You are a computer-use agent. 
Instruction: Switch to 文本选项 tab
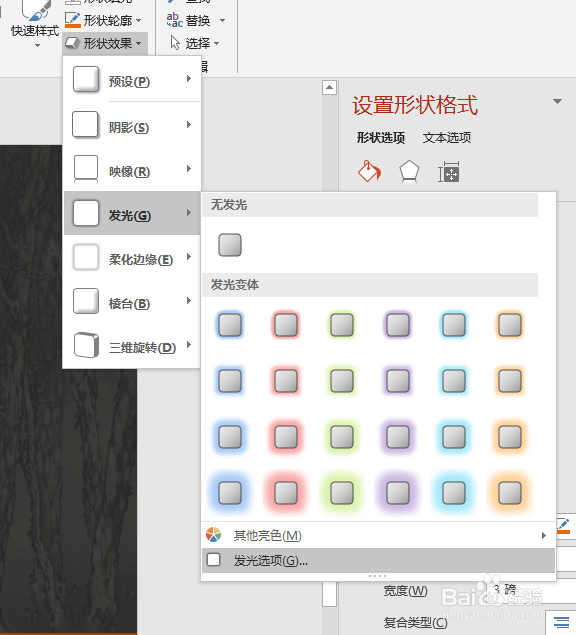pos(447,138)
